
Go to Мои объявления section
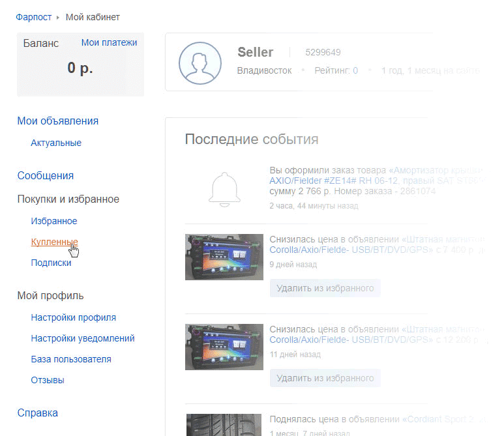[x=58, y=121]
